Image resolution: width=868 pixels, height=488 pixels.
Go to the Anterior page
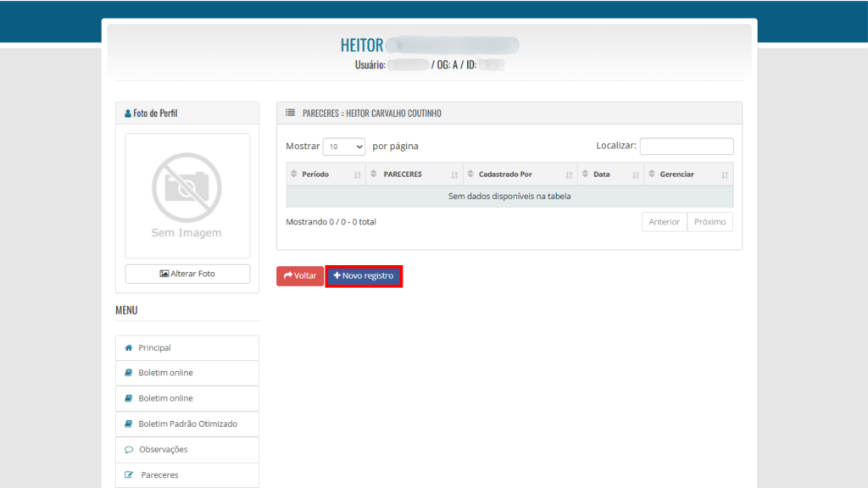click(664, 222)
